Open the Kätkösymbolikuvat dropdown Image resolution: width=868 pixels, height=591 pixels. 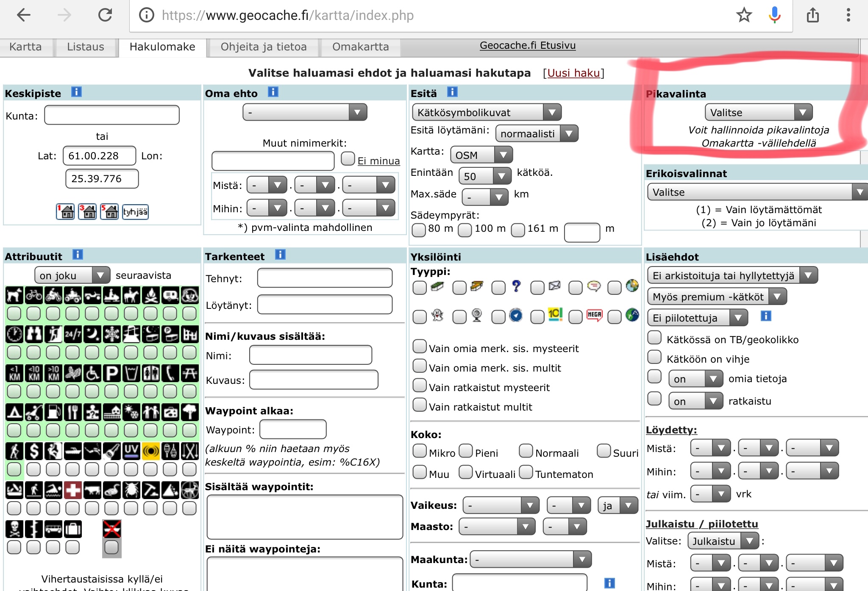(487, 112)
